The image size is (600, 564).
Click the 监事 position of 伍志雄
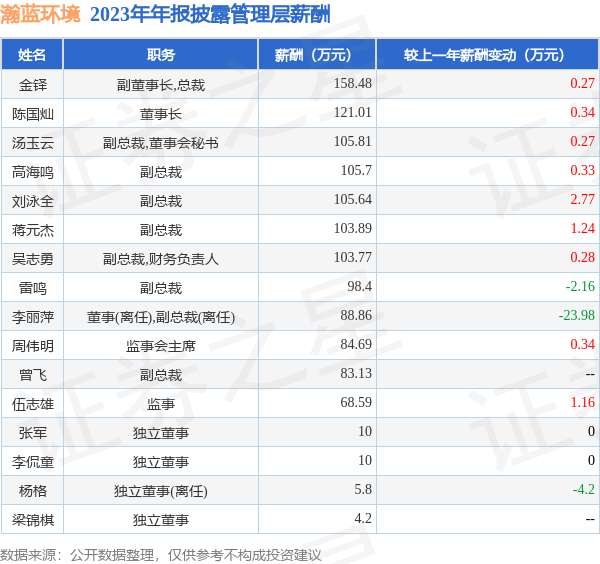point(161,404)
